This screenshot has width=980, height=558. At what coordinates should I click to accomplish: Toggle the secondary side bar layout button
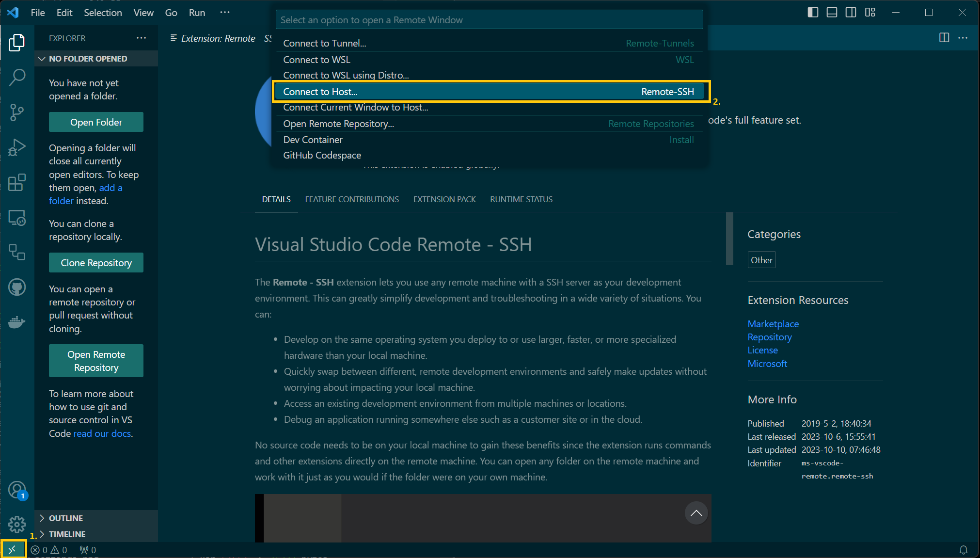851,13
